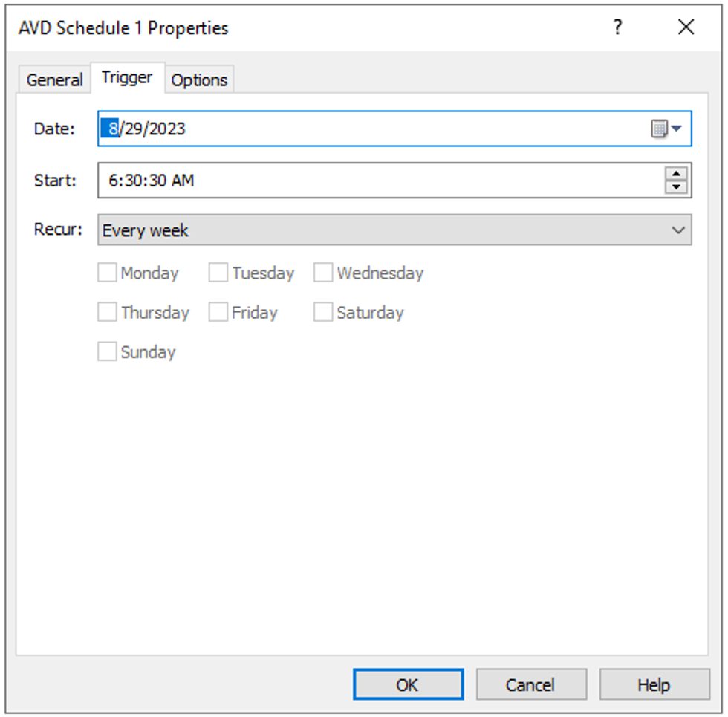
Task: Check the Sunday checkbox
Action: click(107, 351)
